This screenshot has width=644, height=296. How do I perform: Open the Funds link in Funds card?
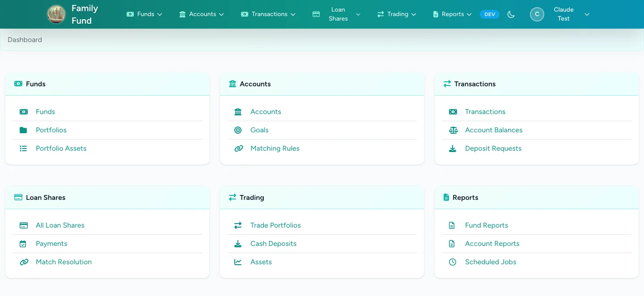click(x=46, y=112)
